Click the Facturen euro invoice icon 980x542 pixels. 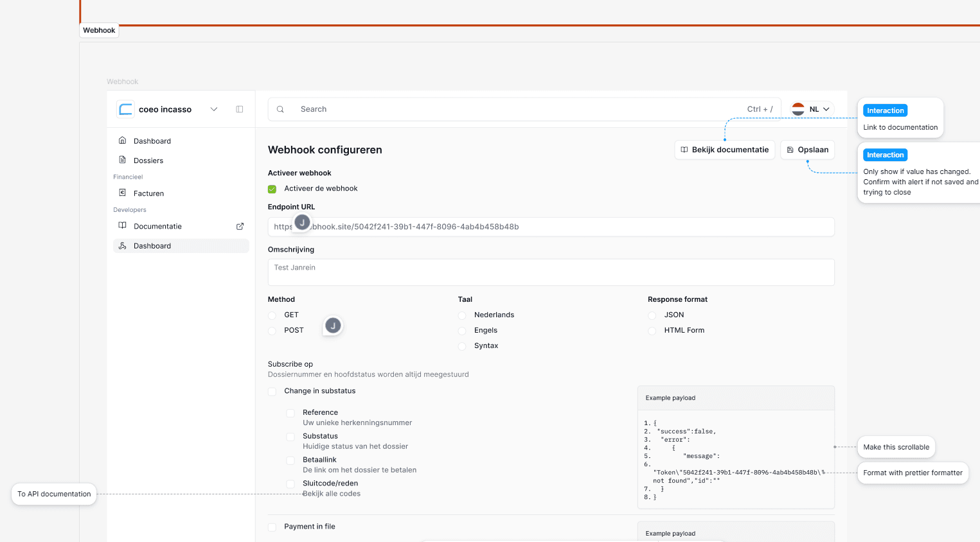122,193
